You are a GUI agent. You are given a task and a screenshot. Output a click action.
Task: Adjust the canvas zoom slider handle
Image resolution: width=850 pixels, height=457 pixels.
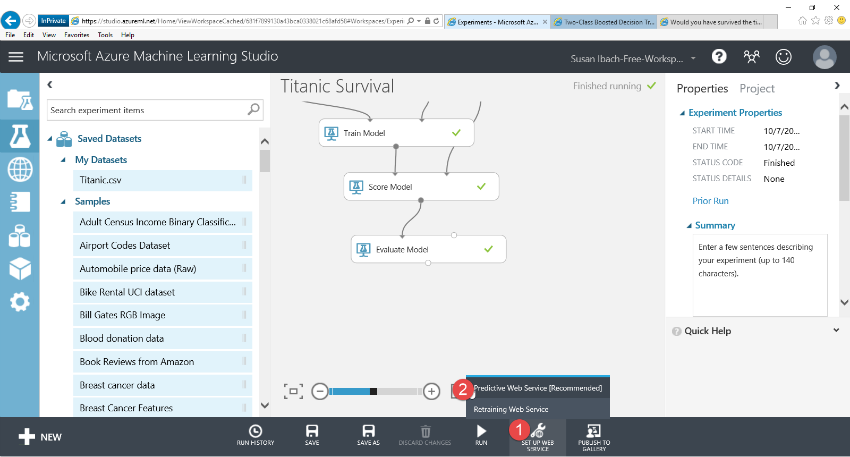click(x=373, y=391)
